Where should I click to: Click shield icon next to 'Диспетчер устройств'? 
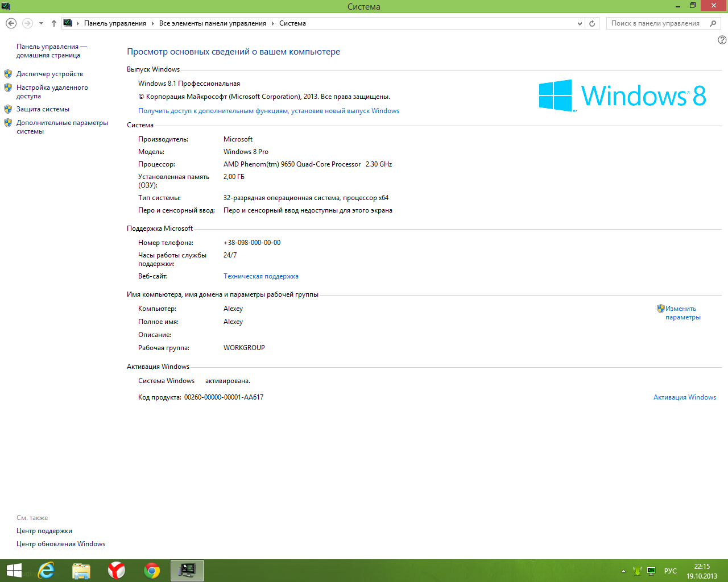click(8, 74)
